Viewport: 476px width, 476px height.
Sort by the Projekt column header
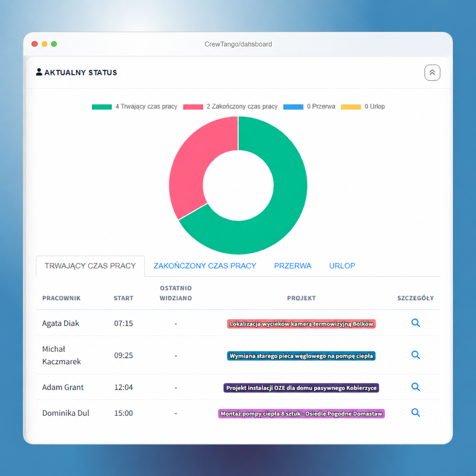coord(301,298)
